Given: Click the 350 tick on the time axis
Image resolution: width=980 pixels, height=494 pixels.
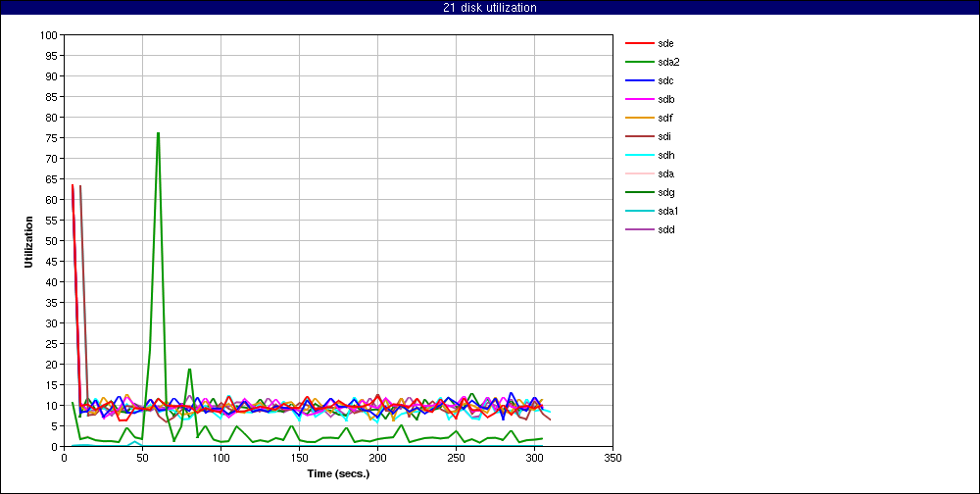Looking at the screenshot, I should pyautogui.click(x=613, y=459).
